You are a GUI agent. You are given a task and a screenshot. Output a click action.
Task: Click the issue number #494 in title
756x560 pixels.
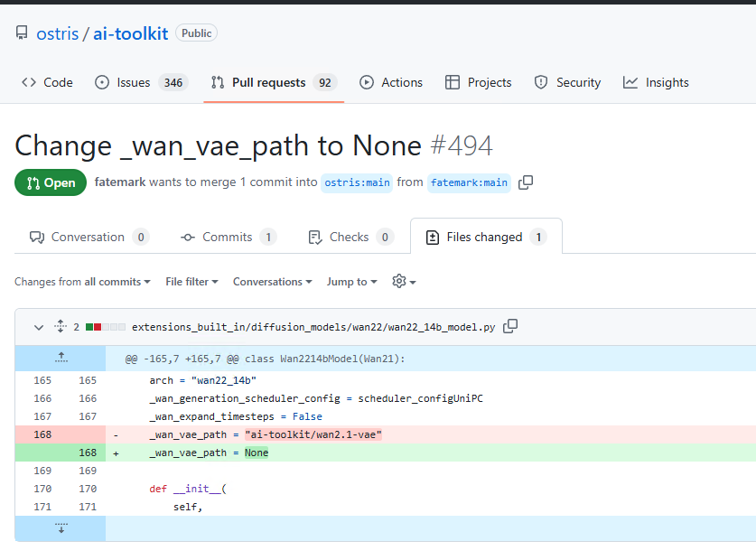(x=462, y=145)
